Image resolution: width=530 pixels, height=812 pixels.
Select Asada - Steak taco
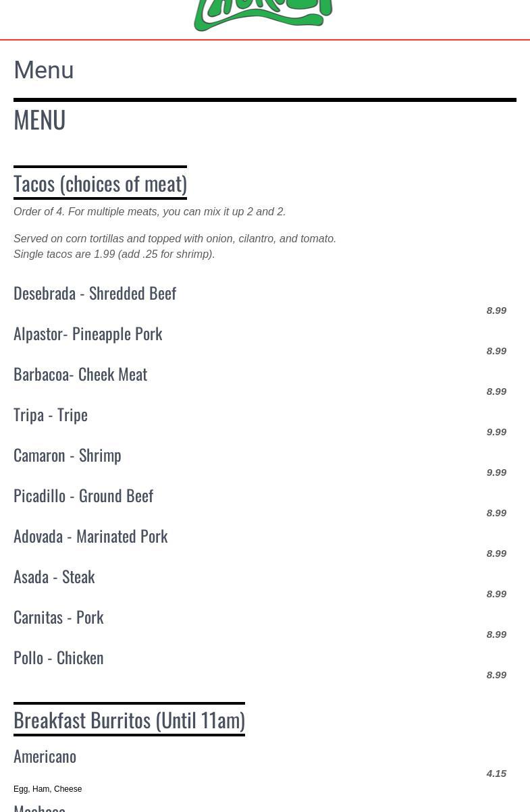(x=54, y=576)
